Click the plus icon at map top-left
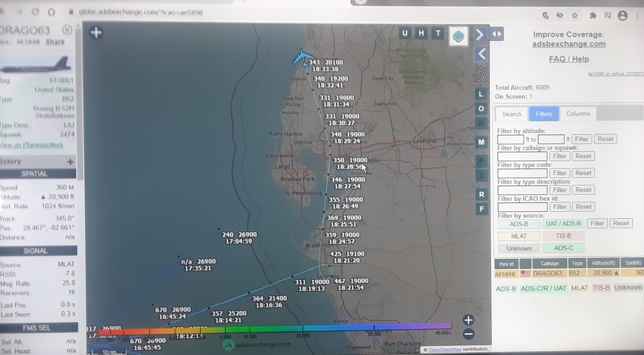The width and height of the screenshot is (644, 355). pyautogui.click(x=96, y=33)
